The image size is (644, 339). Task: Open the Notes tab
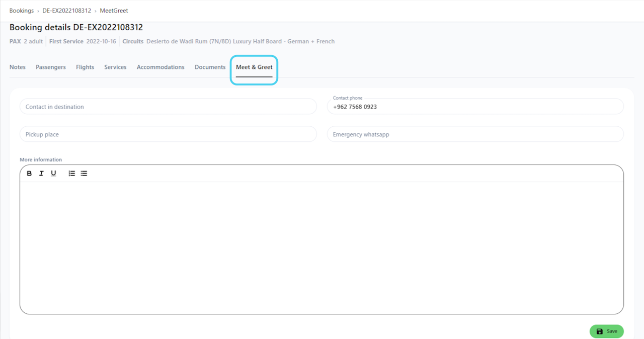tap(18, 67)
